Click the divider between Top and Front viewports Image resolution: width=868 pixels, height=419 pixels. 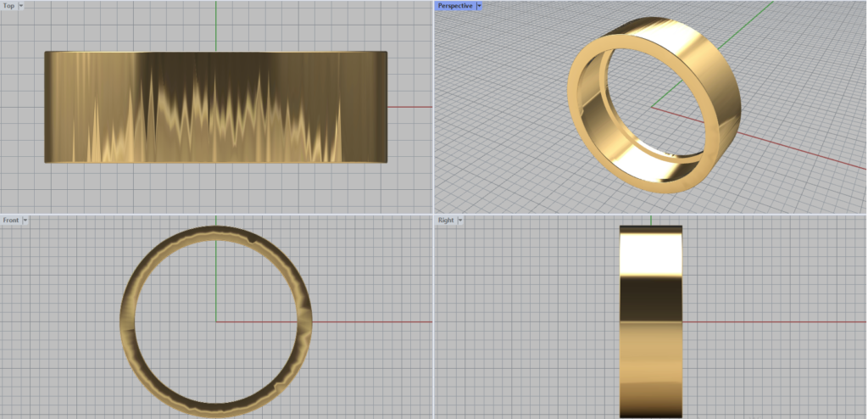click(x=215, y=213)
